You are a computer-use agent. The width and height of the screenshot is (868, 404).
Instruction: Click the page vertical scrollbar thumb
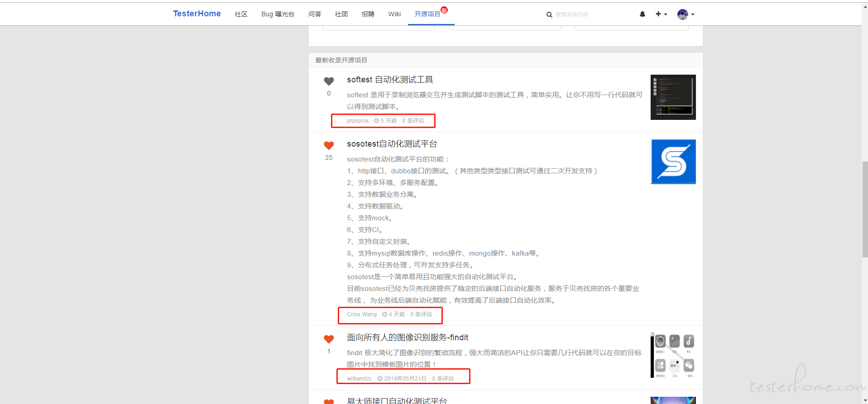tap(865, 209)
